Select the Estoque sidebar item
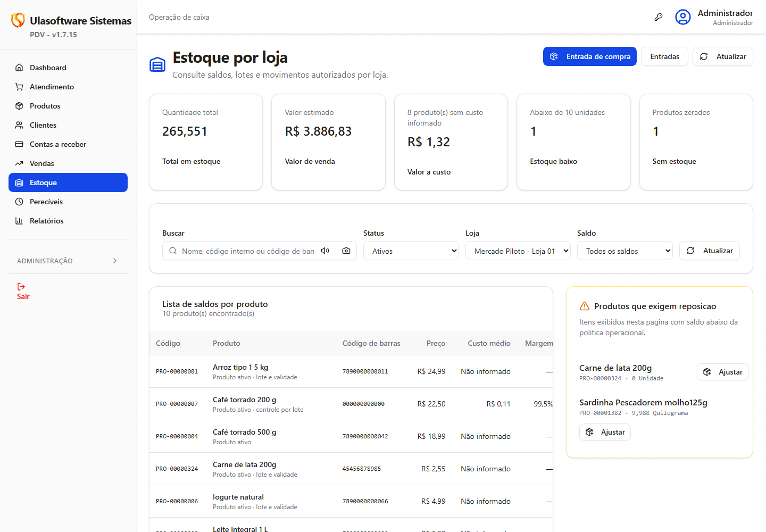The width and height of the screenshot is (766, 532). [x=68, y=182]
